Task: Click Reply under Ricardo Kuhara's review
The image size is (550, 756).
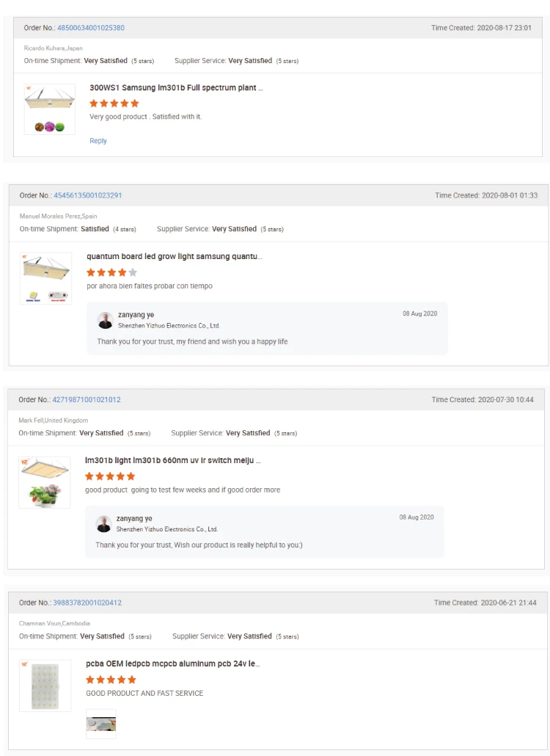Action: [x=98, y=141]
